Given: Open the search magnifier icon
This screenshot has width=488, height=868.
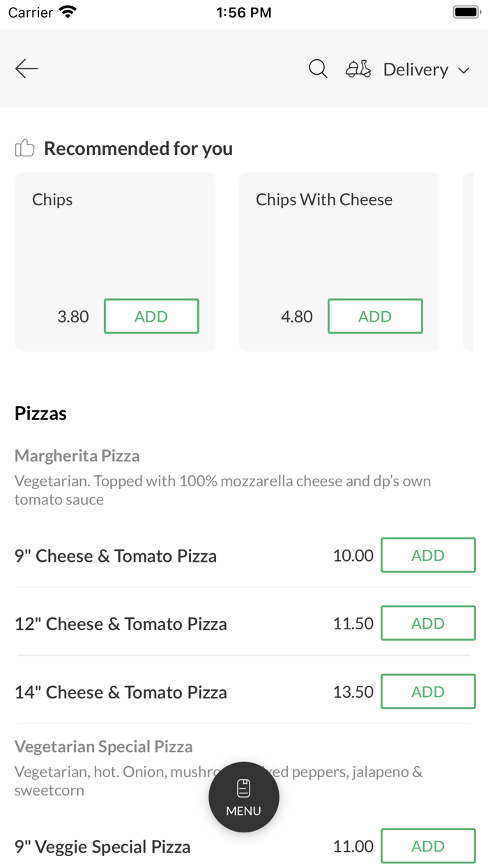Looking at the screenshot, I should click(x=318, y=68).
